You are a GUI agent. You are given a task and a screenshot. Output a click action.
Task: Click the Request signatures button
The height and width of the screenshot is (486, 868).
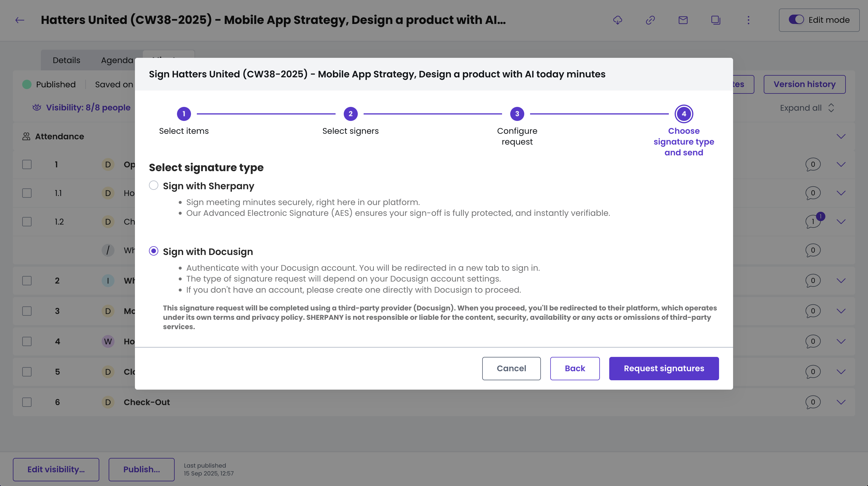tap(664, 368)
